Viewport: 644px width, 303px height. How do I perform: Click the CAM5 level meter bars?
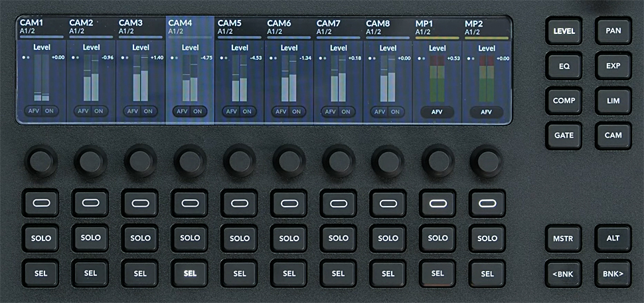click(240, 78)
